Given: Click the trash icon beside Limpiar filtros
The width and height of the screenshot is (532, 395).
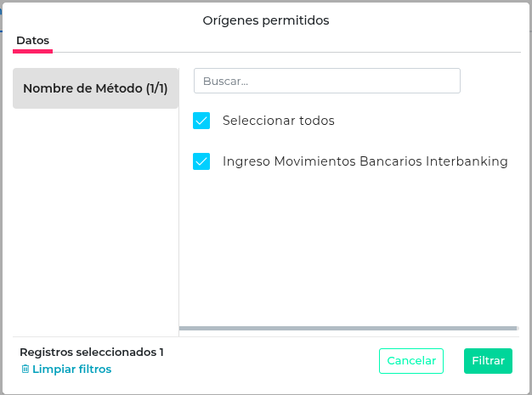Looking at the screenshot, I should click(25, 370).
